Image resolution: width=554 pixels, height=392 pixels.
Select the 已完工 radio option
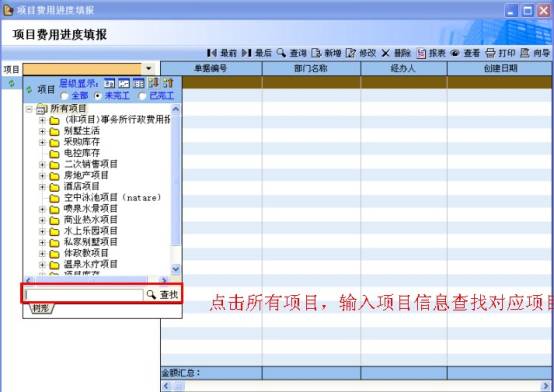point(142,96)
